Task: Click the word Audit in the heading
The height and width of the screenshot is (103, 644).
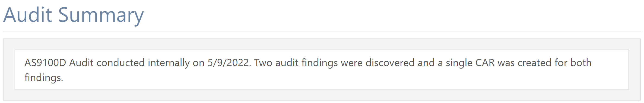Action: pyautogui.click(x=27, y=15)
